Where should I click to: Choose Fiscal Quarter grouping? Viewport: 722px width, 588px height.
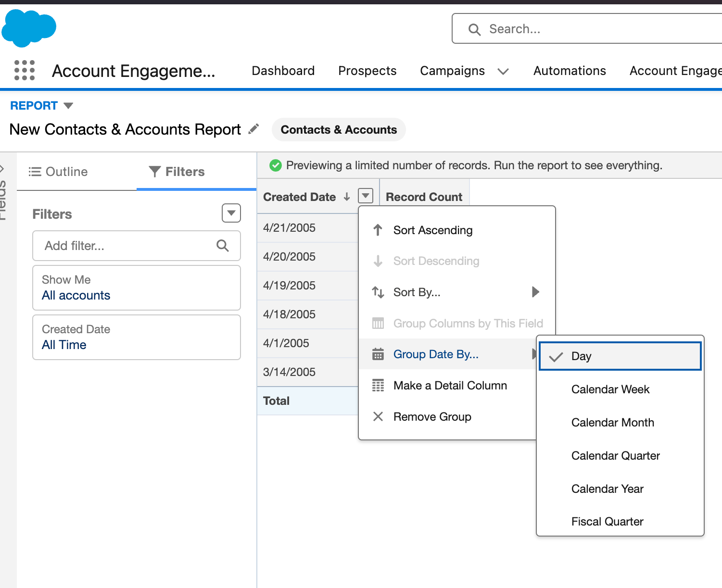620,522
